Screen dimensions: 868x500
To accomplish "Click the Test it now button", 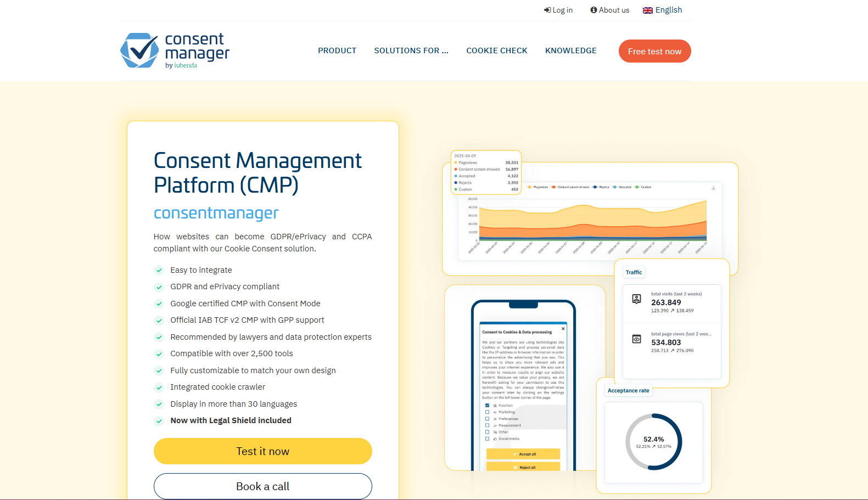I will [263, 451].
